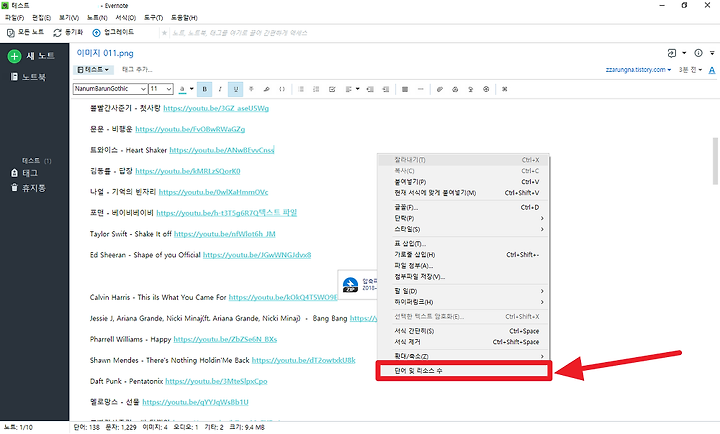The image size is (720, 434).
Task: Click the ZIP attachment icon in note
Action: [350, 285]
